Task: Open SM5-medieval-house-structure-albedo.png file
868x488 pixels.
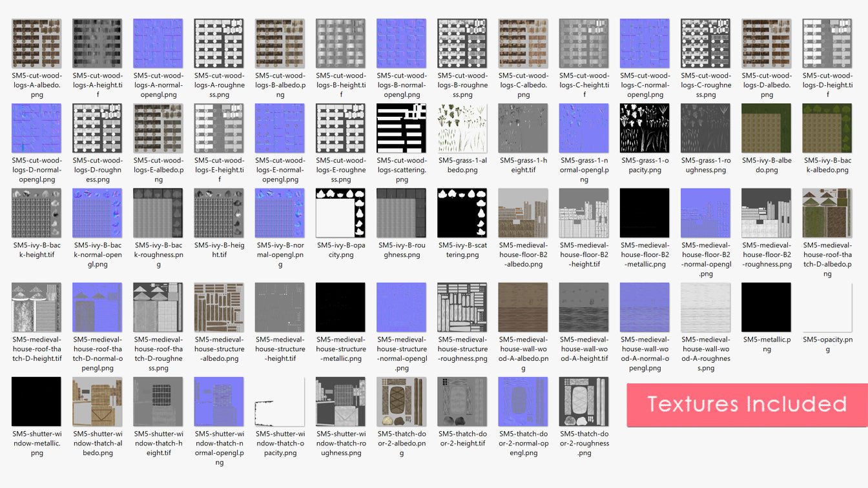Action: (x=219, y=307)
